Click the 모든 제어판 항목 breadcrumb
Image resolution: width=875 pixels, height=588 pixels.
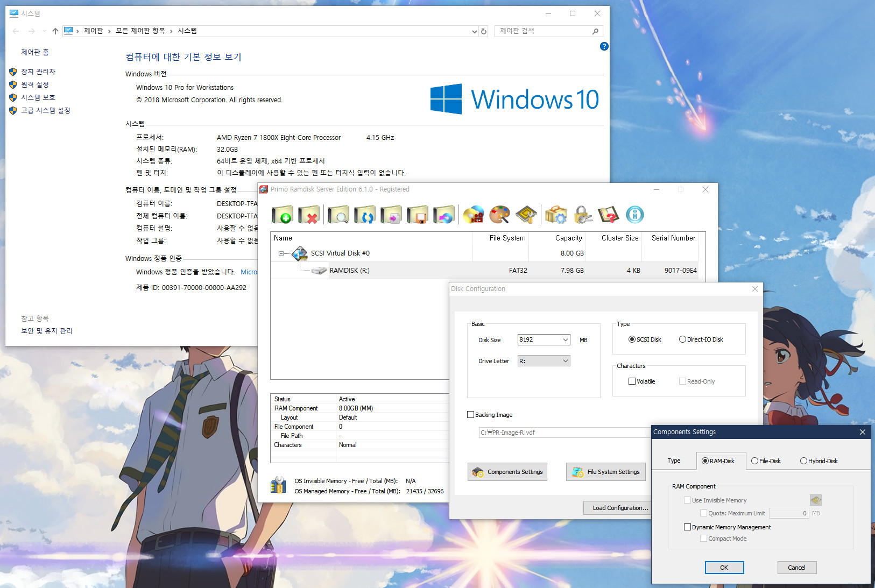click(x=140, y=31)
